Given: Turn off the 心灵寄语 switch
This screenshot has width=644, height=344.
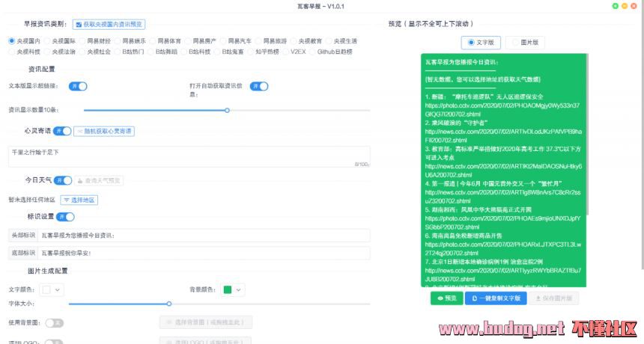Looking at the screenshot, I should (x=62, y=131).
